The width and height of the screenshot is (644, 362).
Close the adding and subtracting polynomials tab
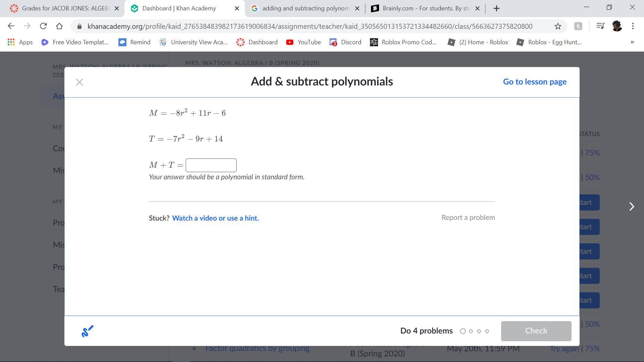[357, 8]
